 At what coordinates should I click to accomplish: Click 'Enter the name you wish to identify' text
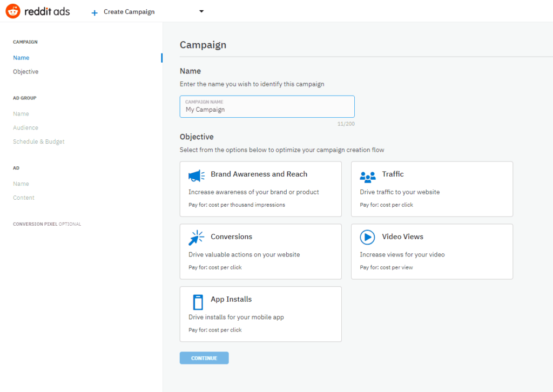(x=252, y=84)
